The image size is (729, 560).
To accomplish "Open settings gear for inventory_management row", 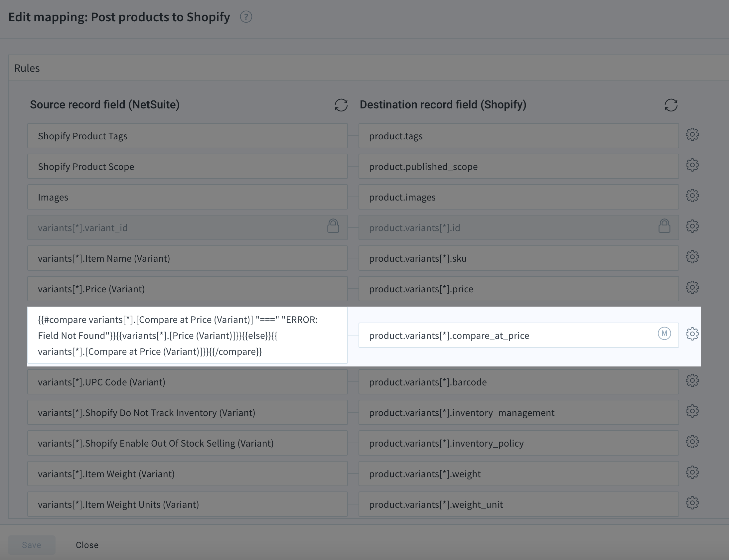I will (692, 411).
